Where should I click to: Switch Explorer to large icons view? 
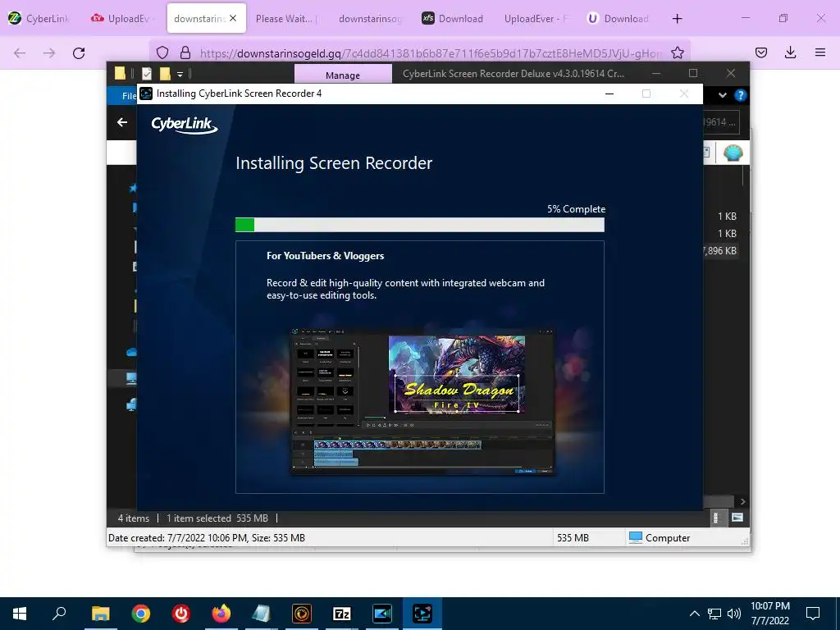click(x=737, y=518)
